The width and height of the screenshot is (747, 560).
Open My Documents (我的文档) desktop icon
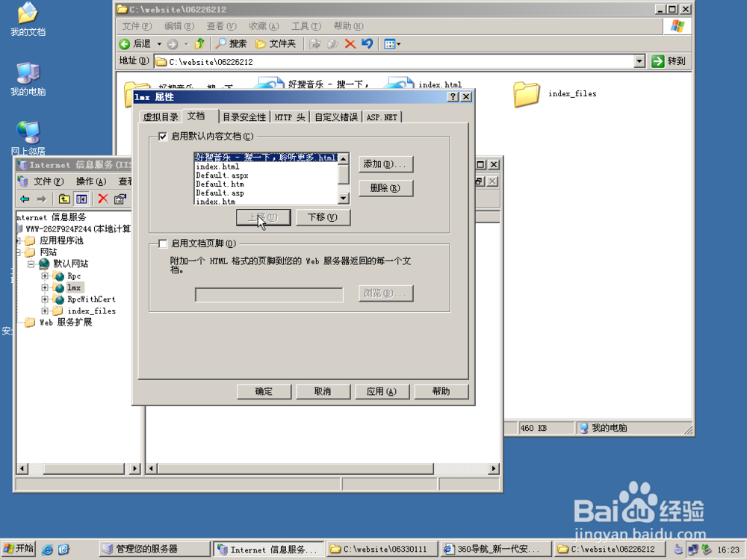(28, 19)
